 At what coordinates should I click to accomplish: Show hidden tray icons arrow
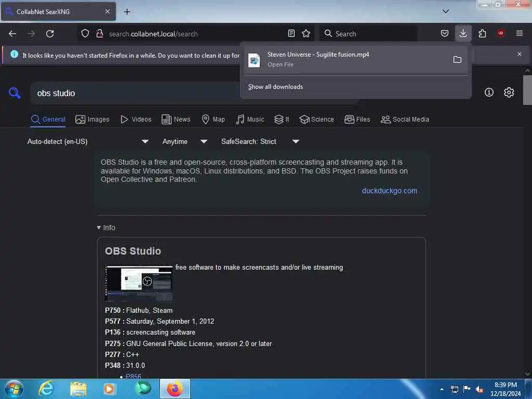[442, 389]
